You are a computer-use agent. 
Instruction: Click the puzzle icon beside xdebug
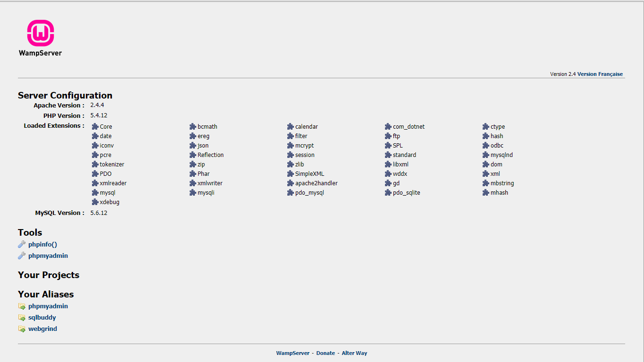pos(95,202)
